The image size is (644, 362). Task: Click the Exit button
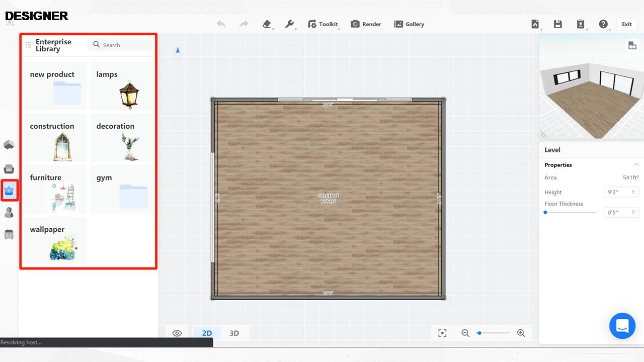[626, 24]
